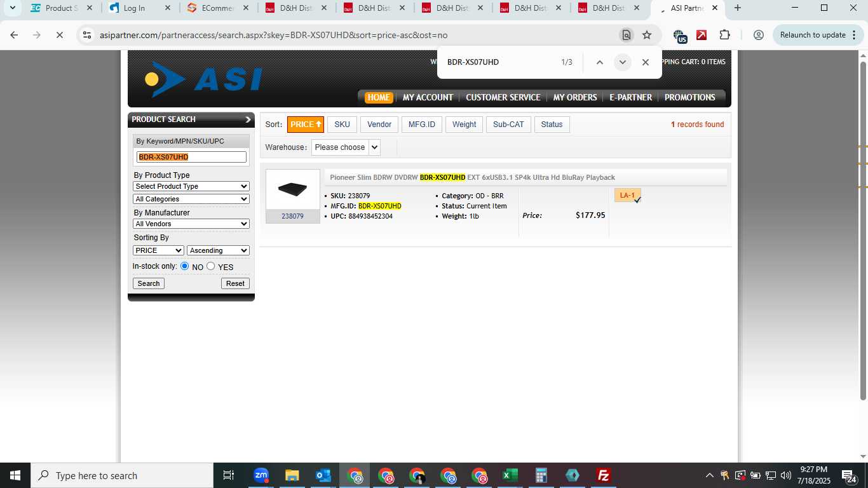868x488 pixels.
Task: Close the ASI Partner tab
Action: (x=715, y=8)
